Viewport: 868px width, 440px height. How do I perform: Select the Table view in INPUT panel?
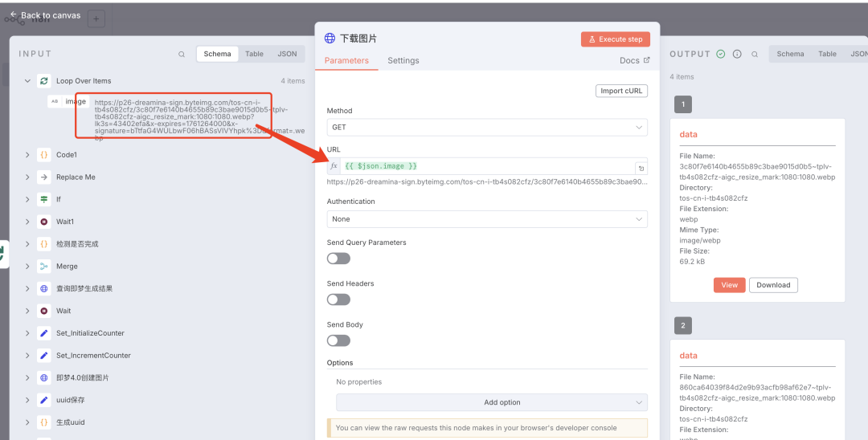[254, 55]
